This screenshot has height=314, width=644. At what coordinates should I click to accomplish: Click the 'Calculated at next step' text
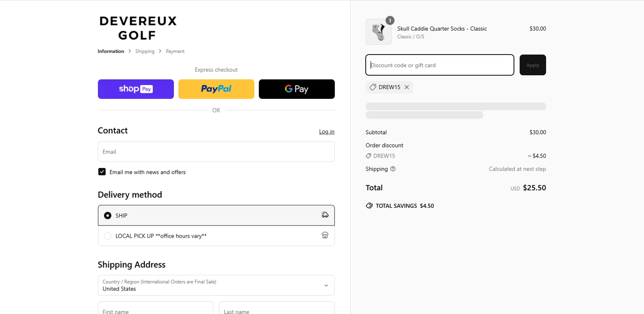(x=517, y=169)
